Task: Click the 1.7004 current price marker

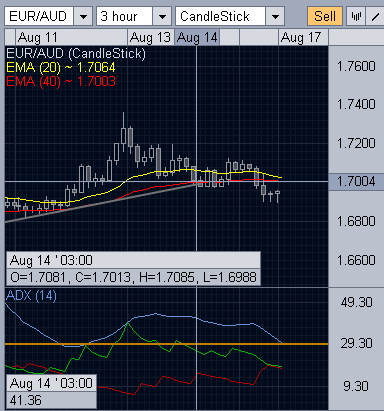Action: [x=356, y=182]
